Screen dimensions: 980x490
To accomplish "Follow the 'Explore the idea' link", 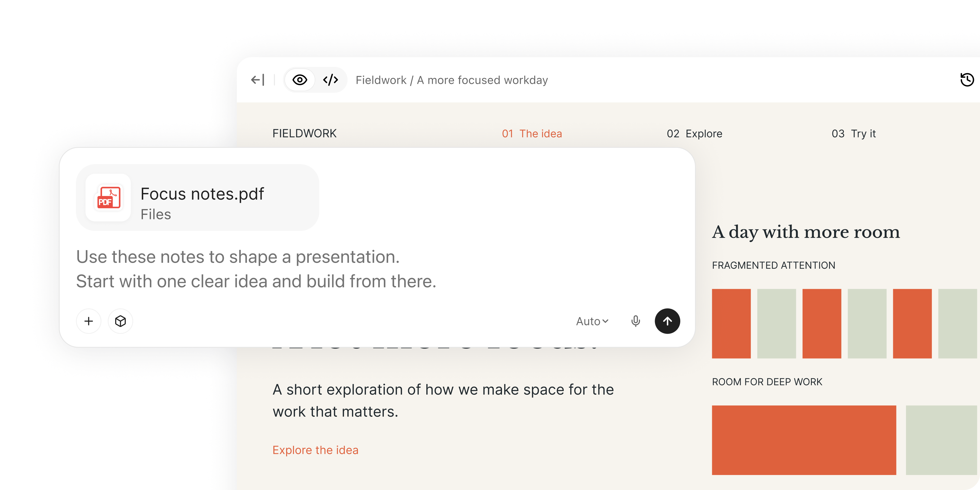I will coord(316,450).
